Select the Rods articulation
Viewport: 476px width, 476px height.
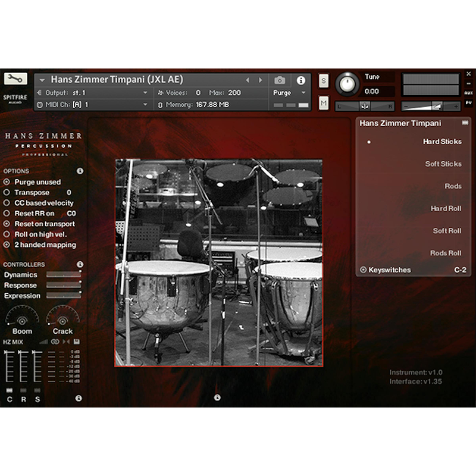453,186
